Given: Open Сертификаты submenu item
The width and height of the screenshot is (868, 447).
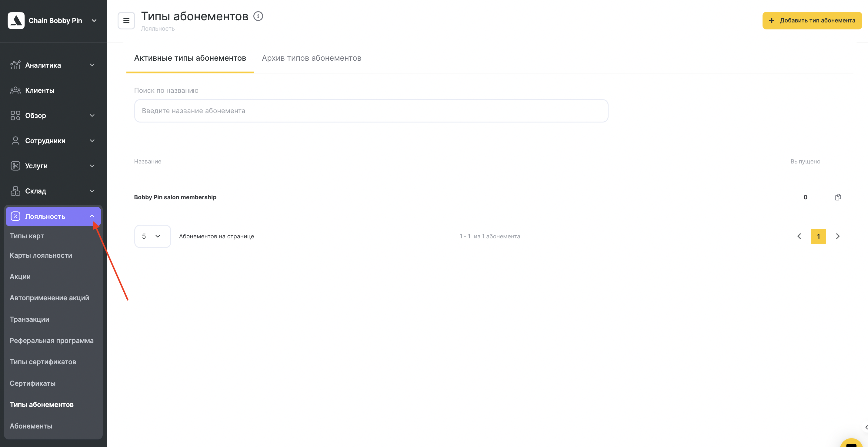Looking at the screenshot, I should pos(33,383).
